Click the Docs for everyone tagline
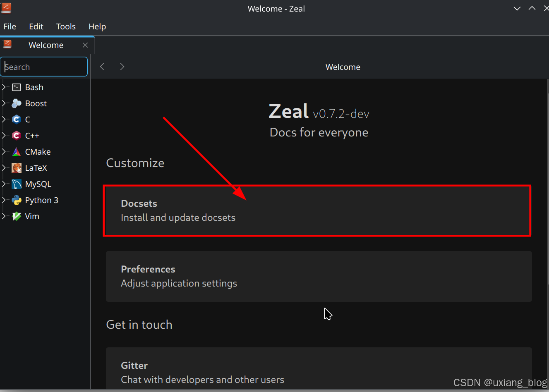The width and height of the screenshot is (549, 392). click(x=319, y=132)
